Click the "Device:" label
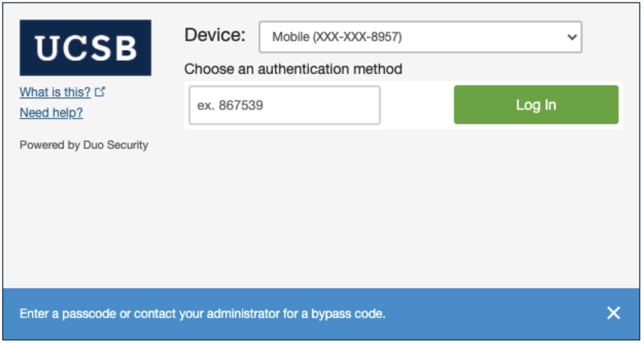This screenshot has height=344, width=644. tap(215, 36)
